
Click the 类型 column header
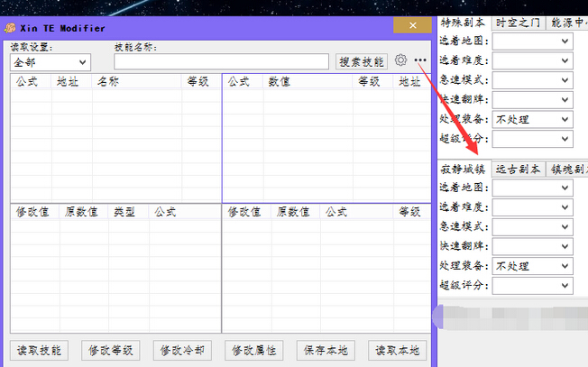click(129, 212)
